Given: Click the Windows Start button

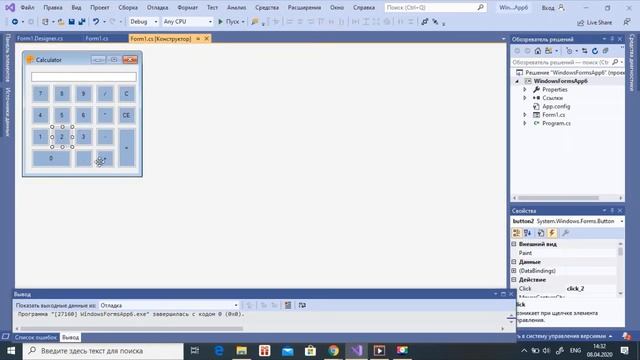Looking at the screenshot, I should tap(11, 351).
